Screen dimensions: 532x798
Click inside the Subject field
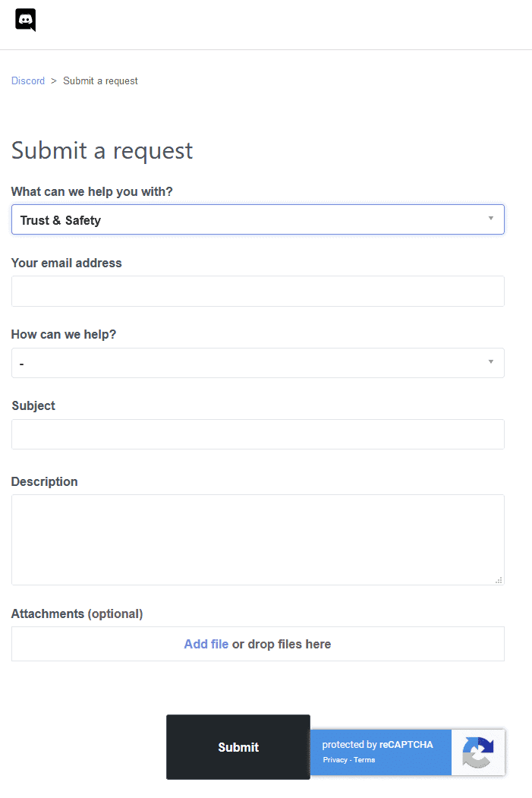click(258, 434)
